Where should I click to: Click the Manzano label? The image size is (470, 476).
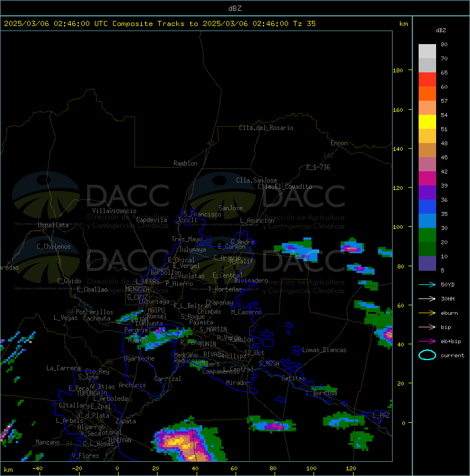click(x=47, y=442)
